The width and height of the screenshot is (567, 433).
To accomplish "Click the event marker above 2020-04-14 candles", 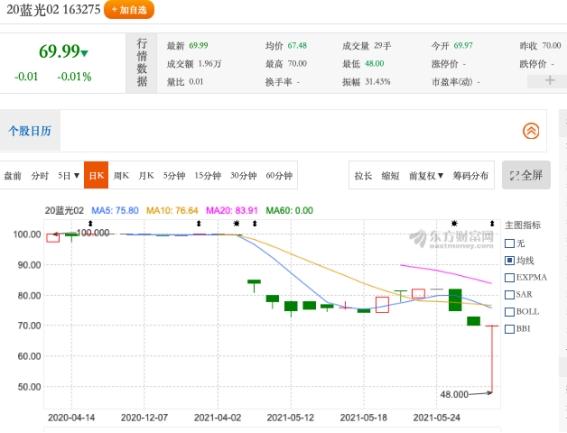I will (x=90, y=224).
